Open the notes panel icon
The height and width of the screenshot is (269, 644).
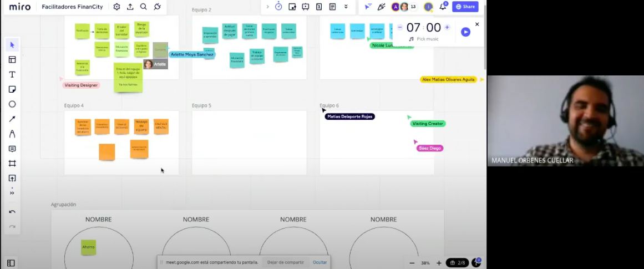tap(333, 7)
